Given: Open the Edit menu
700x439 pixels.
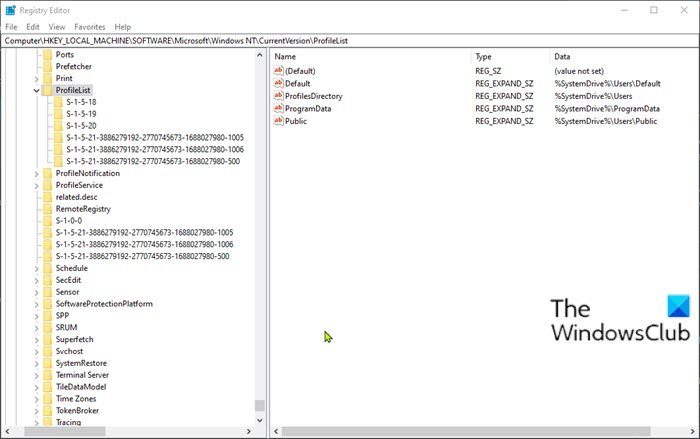Looking at the screenshot, I should (x=33, y=27).
